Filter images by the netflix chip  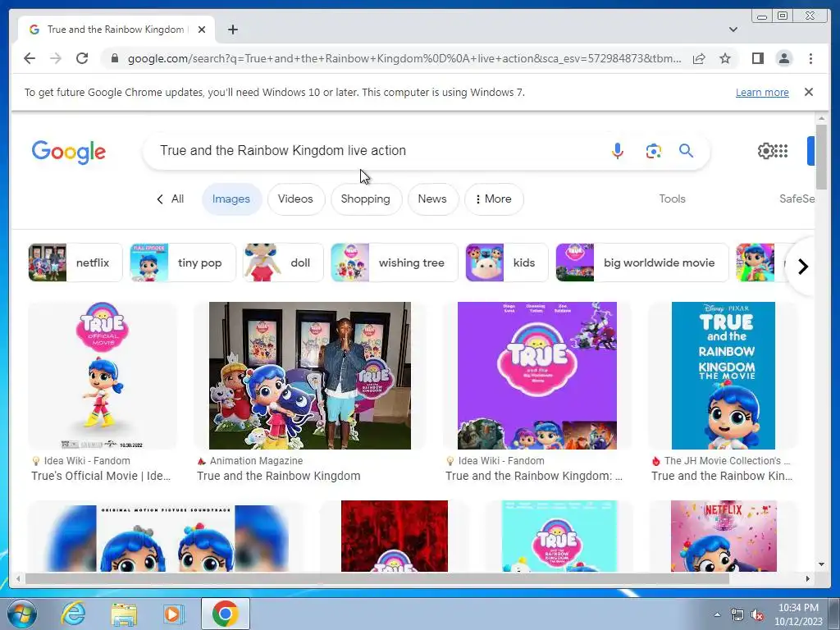point(75,262)
